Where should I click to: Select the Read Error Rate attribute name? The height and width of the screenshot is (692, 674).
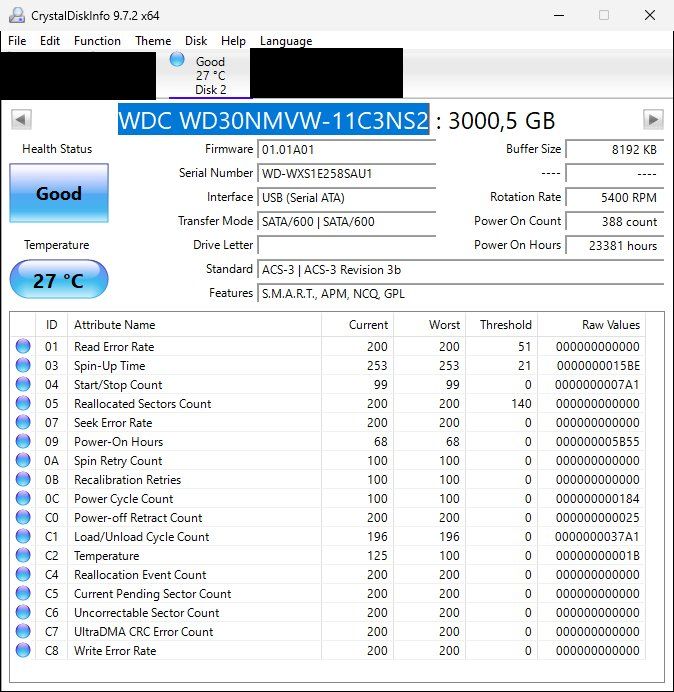point(114,347)
